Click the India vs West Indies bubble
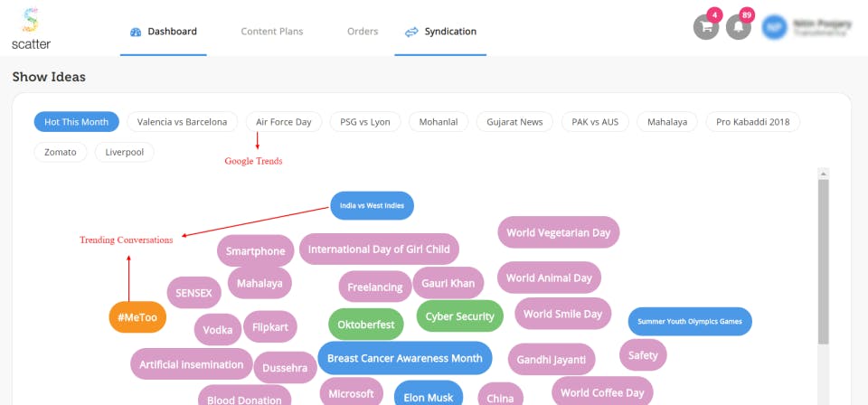This screenshot has height=405, width=868. 372,205
